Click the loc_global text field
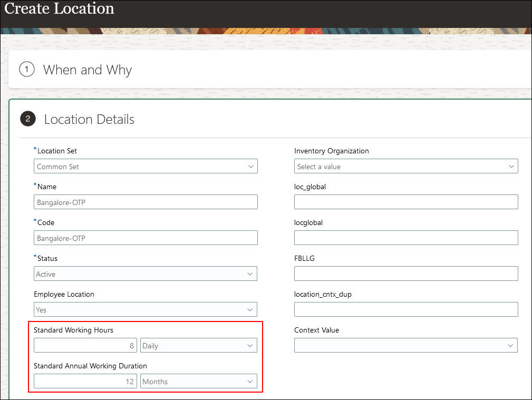This screenshot has height=400, width=532. (406, 202)
